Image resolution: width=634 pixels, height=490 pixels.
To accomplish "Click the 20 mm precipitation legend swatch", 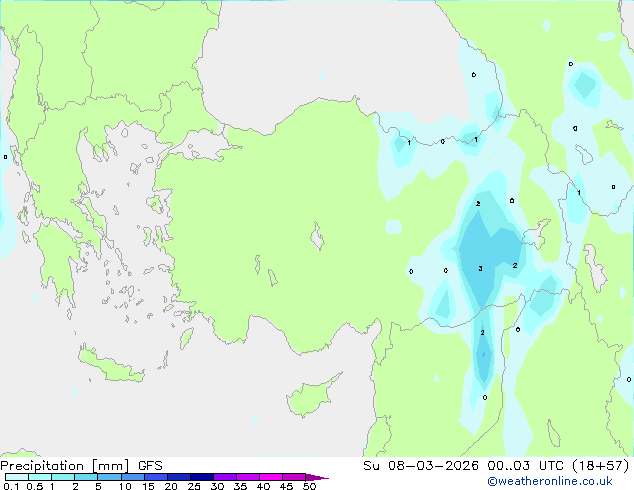I will pyautogui.click(x=179, y=477).
